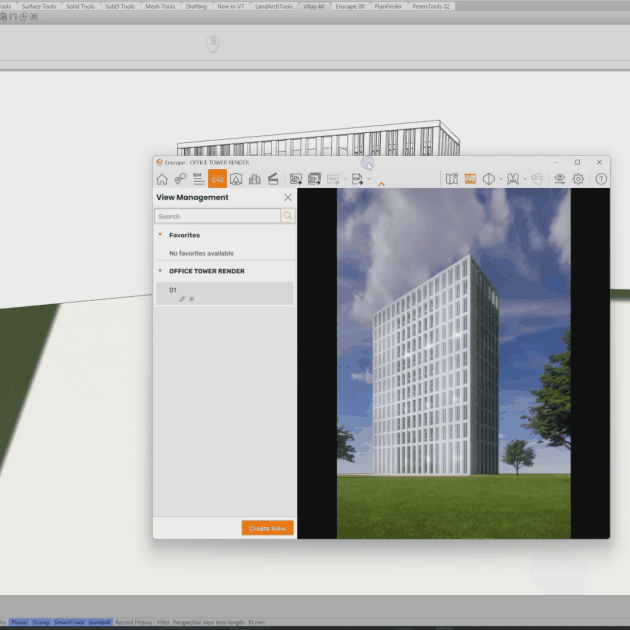The width and height of the screenshot is (630, 630).
Task: Collapse the toolbar with the orange chevron
Action: click(381, 185)
